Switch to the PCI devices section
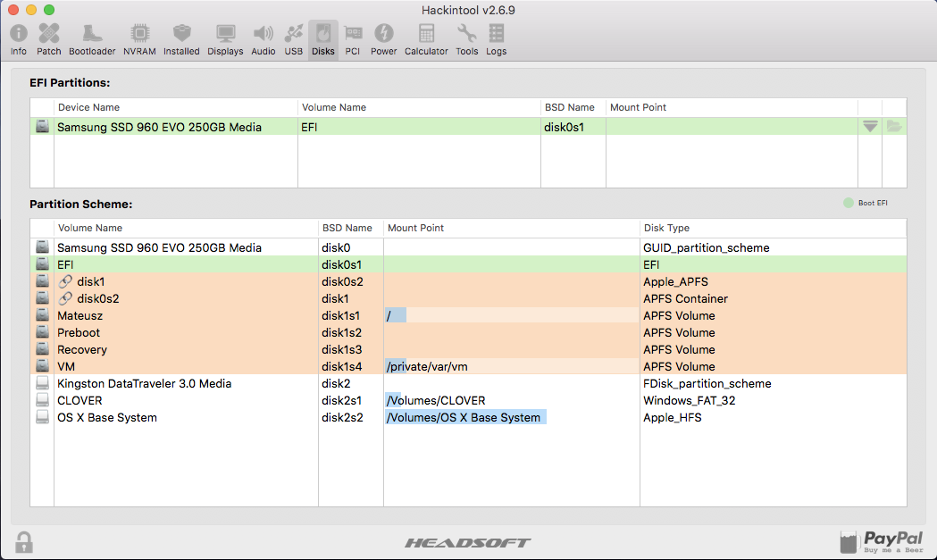 353,40
